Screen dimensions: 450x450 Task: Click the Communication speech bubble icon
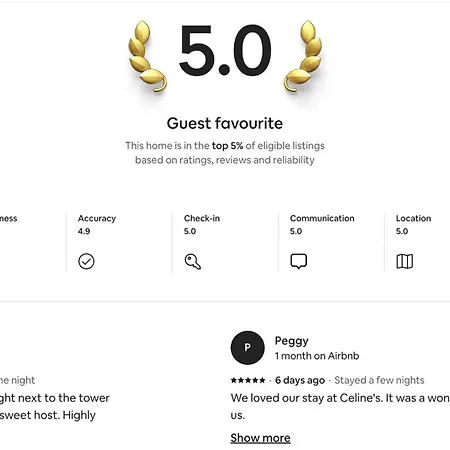pyautogui.click(x=299, y=261)
